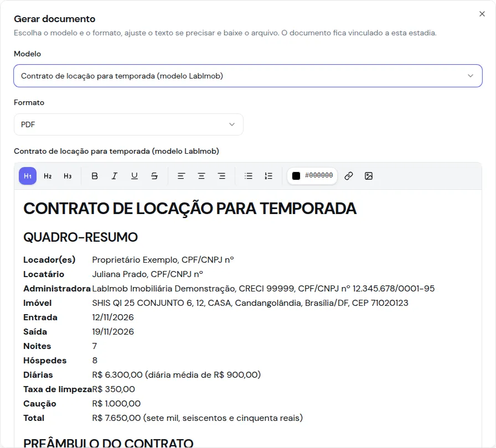Click the title CONTRATO DE LOCAÇÃO PARA TEMPORADA
Viewport: 496px width, 448px height.
190,209
